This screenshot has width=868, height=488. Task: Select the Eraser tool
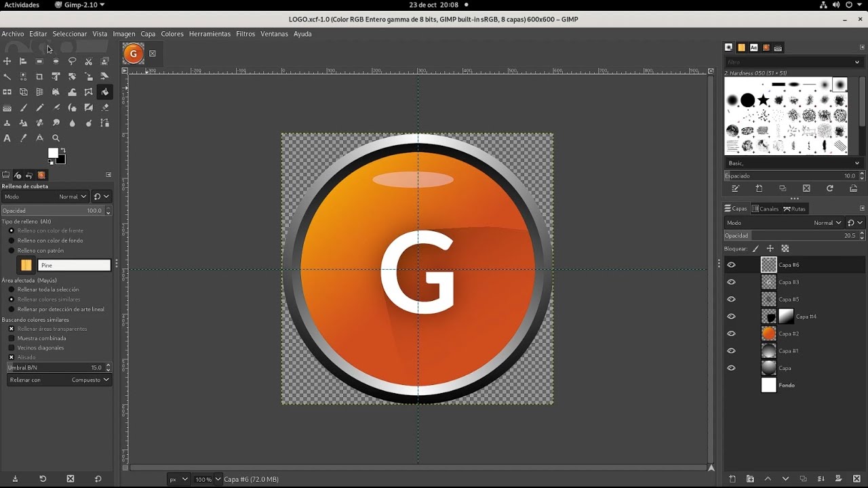(x=104, y=108)
